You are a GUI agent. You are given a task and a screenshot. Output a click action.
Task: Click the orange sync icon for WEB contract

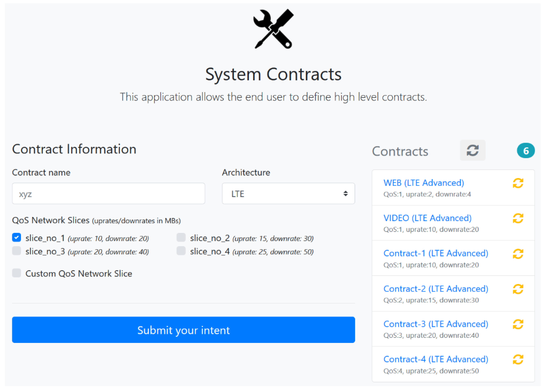tap(518, 183)
